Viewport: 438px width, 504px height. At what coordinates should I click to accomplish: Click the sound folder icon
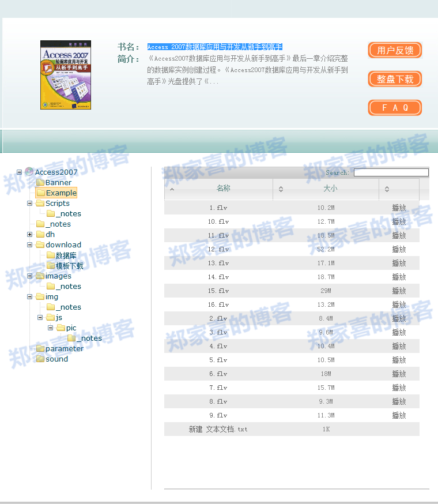pos(40,359)
